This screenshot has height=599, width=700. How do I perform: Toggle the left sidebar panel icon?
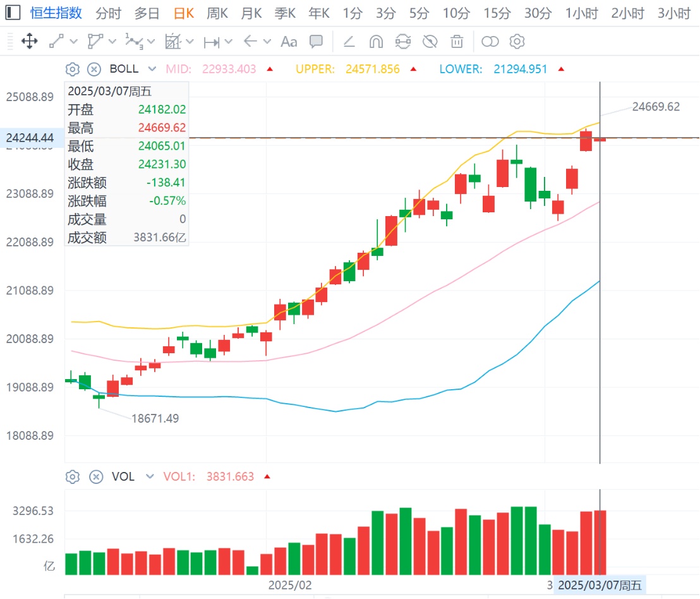pos(13,13)
